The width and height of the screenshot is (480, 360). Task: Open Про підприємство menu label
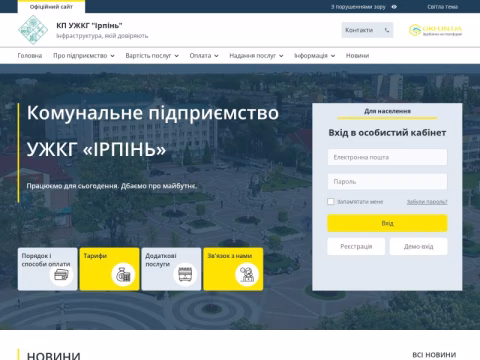(x=80, y=56)
